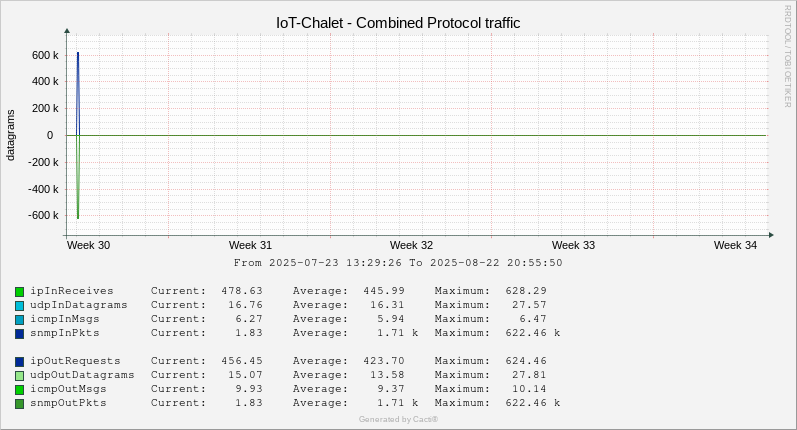
Task: Select the Week 32 axis label
Action: (411, 245)
